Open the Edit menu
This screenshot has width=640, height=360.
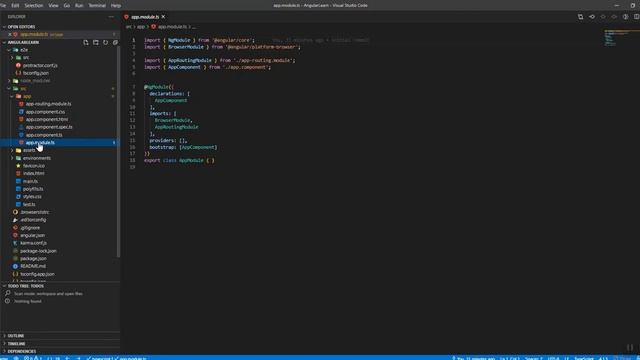point(15,5)
